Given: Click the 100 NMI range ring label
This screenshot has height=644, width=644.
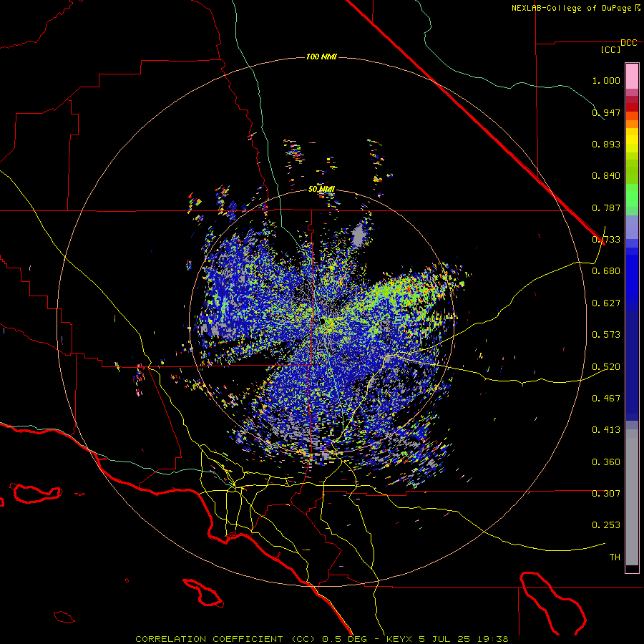Looking at the screenshot, I should click(x=321, y=57).
